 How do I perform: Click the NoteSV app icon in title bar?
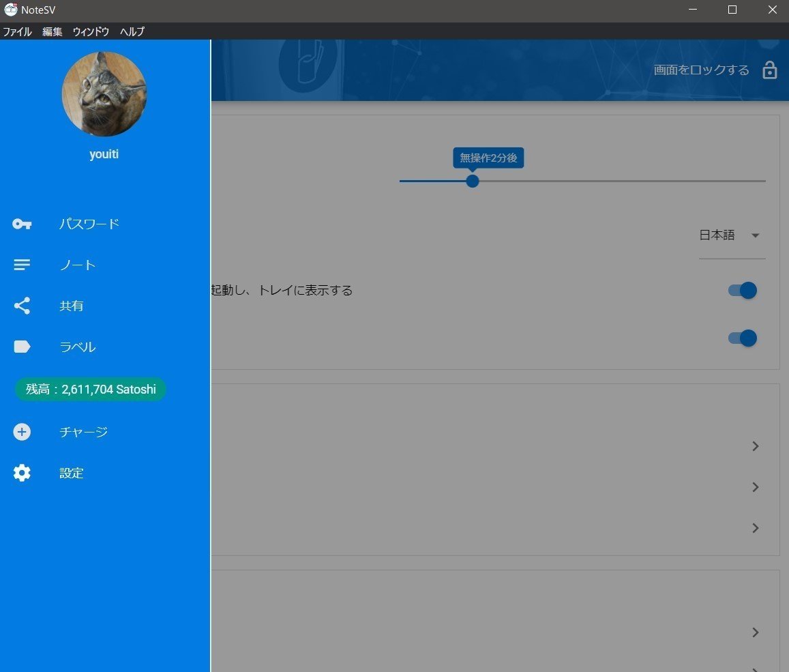click(10, 10)
